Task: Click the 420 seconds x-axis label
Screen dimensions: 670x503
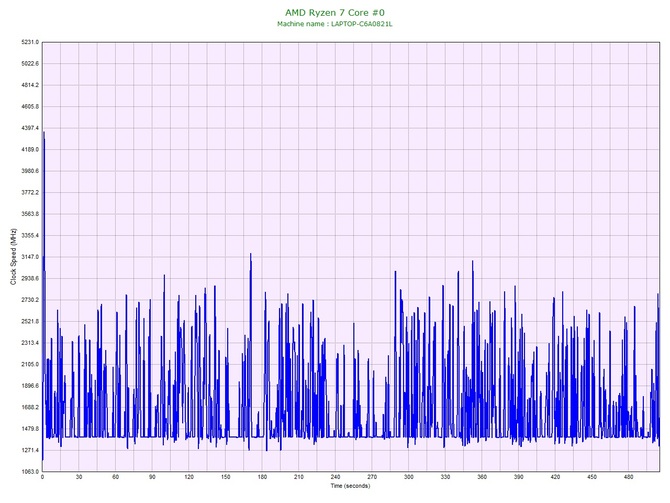Action: (x=555, y=477)
